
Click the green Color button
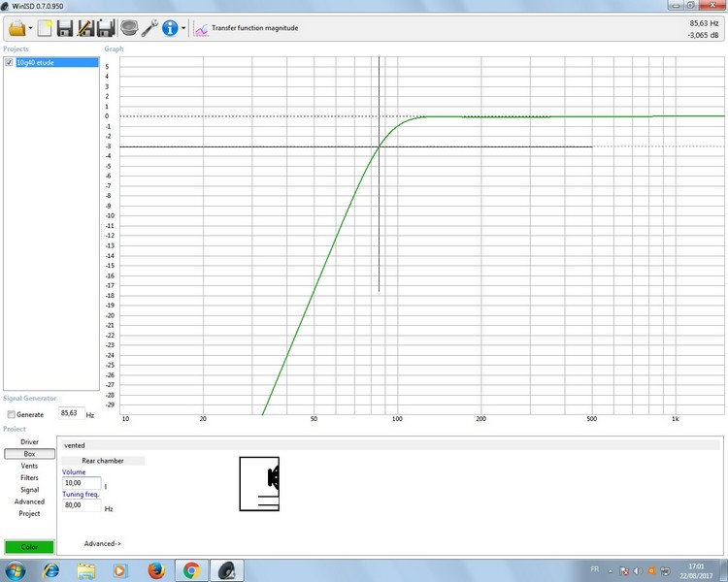29,547
